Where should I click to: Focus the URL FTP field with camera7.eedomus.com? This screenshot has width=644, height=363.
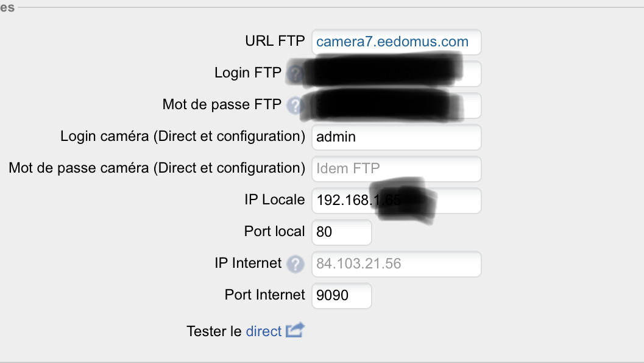pyautogui.click(x=397, y=42)
